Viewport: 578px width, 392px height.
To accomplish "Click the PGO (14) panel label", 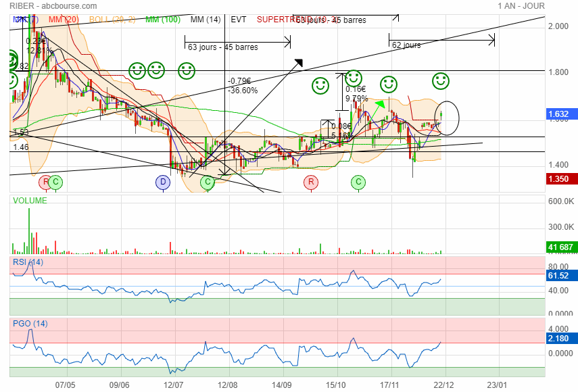I will point(30,324).
